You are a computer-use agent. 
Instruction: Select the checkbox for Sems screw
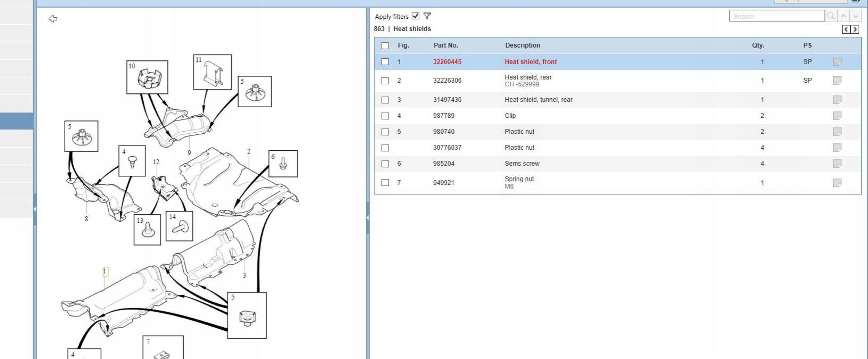click(385, 164)
